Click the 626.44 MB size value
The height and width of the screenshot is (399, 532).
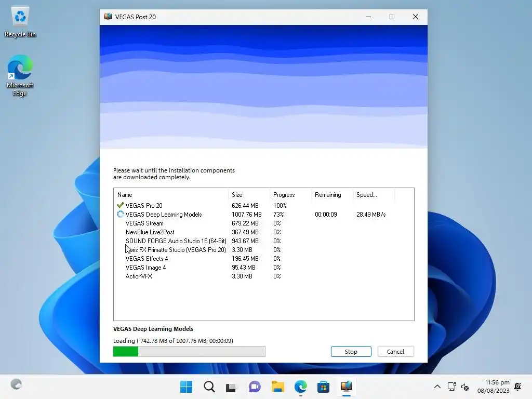point(245,206)
